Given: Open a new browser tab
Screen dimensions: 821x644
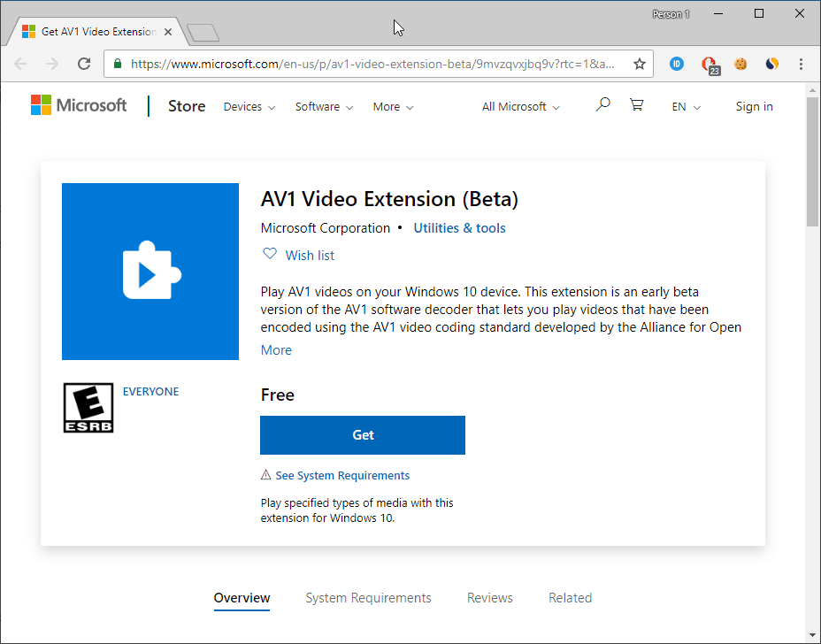Looking at the screenshot, I should tap(203, 33).
